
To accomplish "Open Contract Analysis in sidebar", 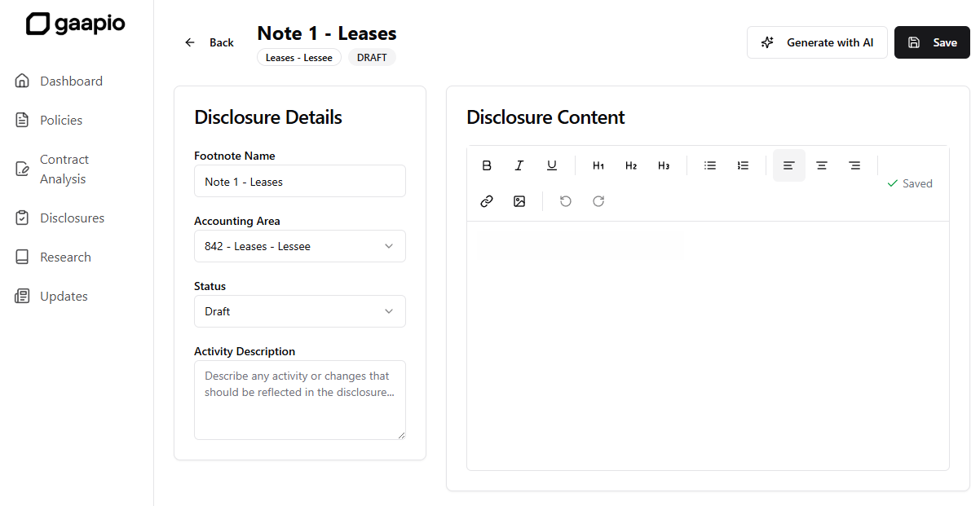I will tap(64, 169).
